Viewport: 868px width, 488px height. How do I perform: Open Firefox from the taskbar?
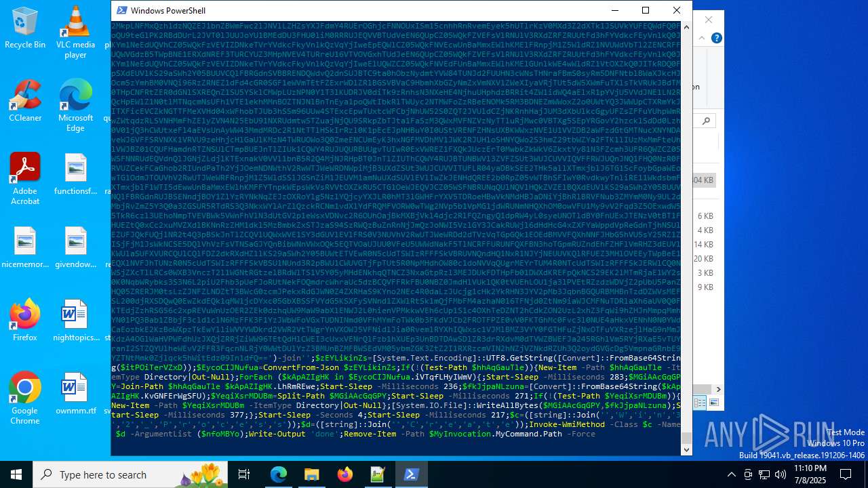(x=345, y=474)
